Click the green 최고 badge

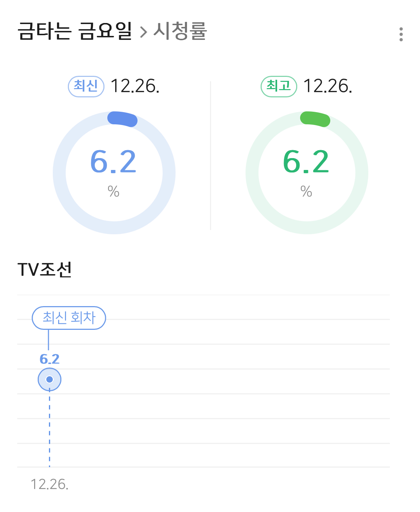(x=279, y=87)
